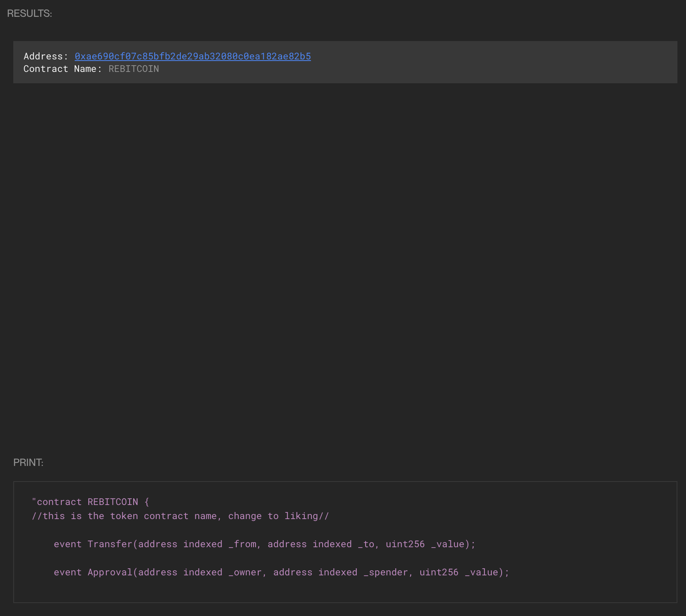Click the "change to liking" comment line
Viewport: 686px width, 616px height.
180,516
